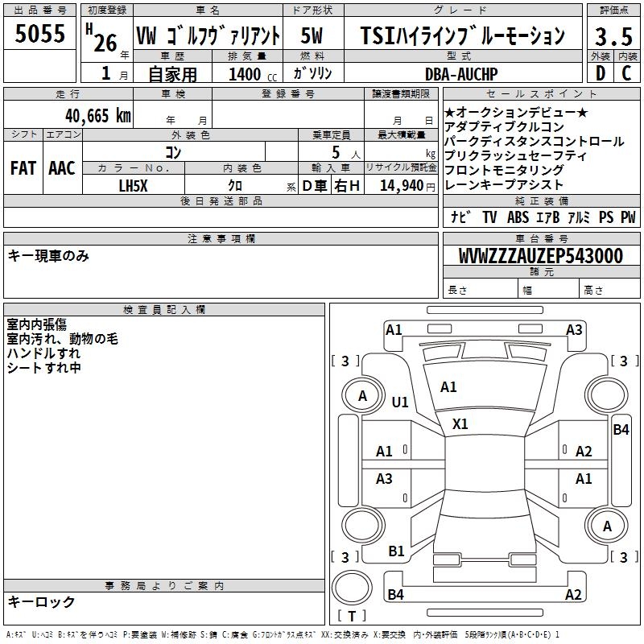Click fuel type ガソリン
Viewport: 644px width, 644px height.
pyautogui.click(x=312, y=73)
